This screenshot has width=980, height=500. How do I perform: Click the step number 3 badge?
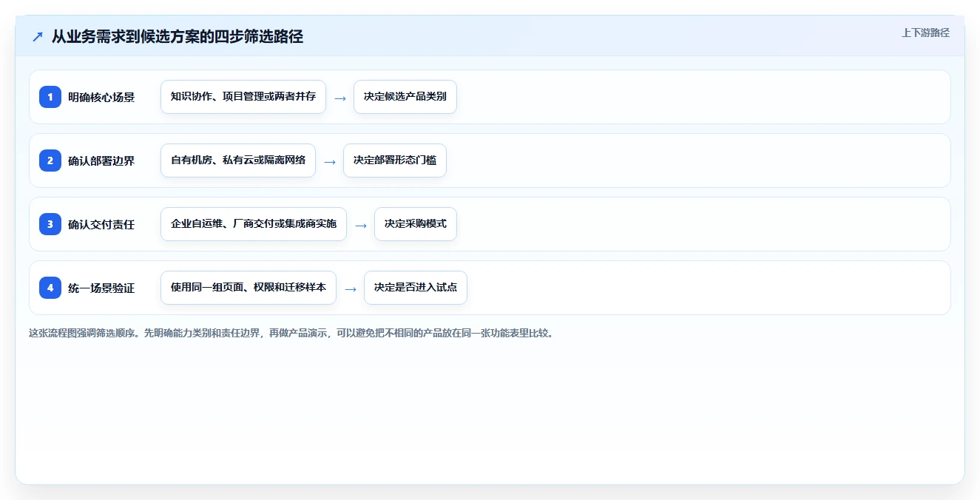point(50,224)
